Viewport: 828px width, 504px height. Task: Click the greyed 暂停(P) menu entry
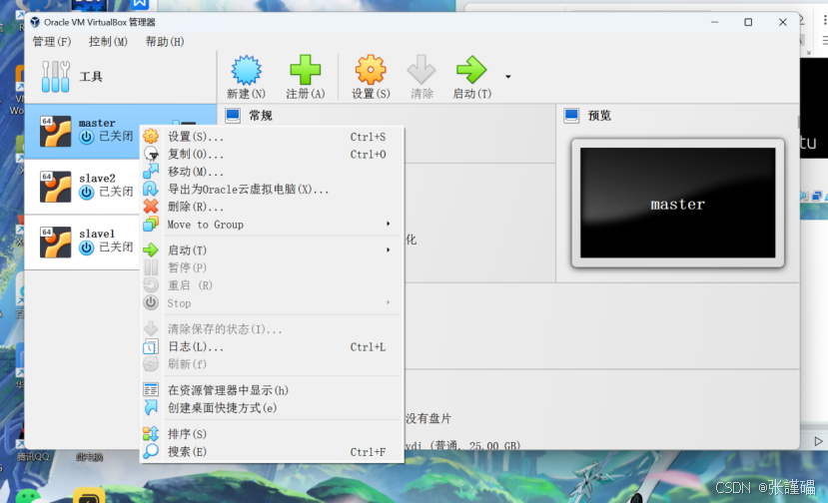tap(272, 267)
